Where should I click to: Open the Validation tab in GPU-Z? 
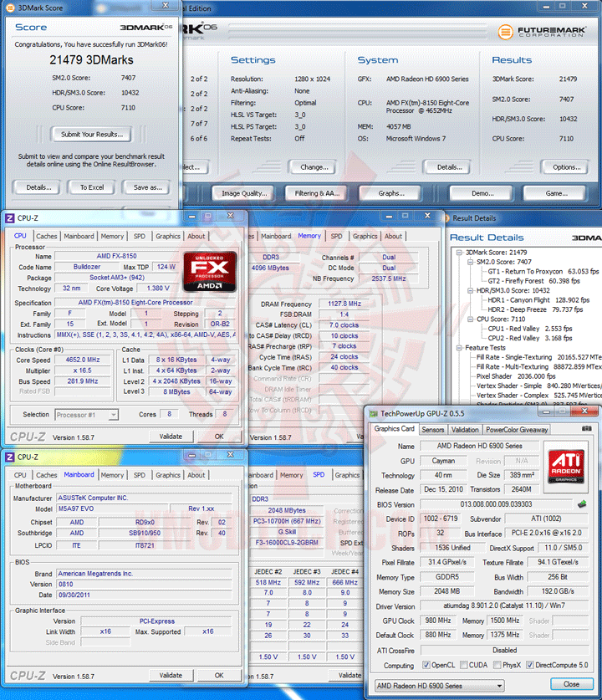pyautogui.click(x=465, y=430)
